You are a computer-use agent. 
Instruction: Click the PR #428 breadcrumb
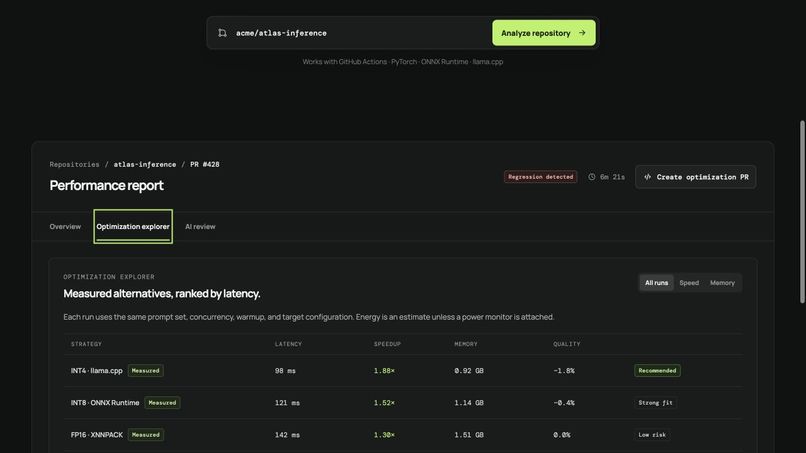click(205, 165)
